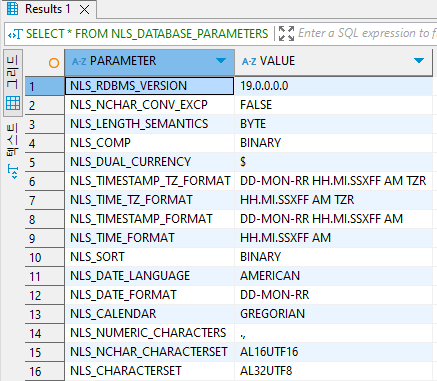This screenshot has width=437, height=381.
Task: Select the DD-MON-RR value for NLS_DATE_FORMAT
Action: 333,295
